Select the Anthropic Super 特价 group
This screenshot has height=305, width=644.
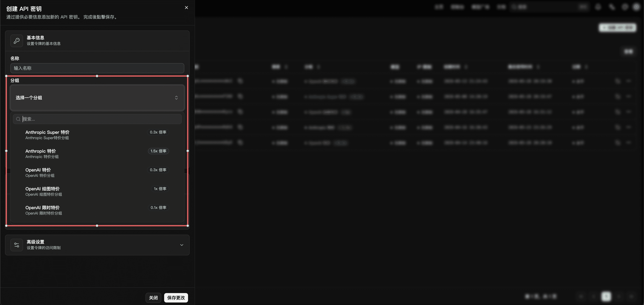97,135
